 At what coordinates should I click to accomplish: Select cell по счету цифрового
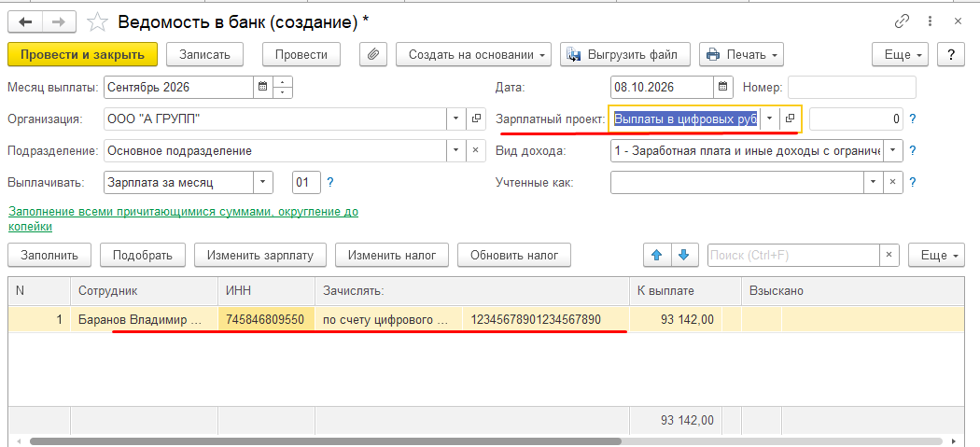pos(389,320)
